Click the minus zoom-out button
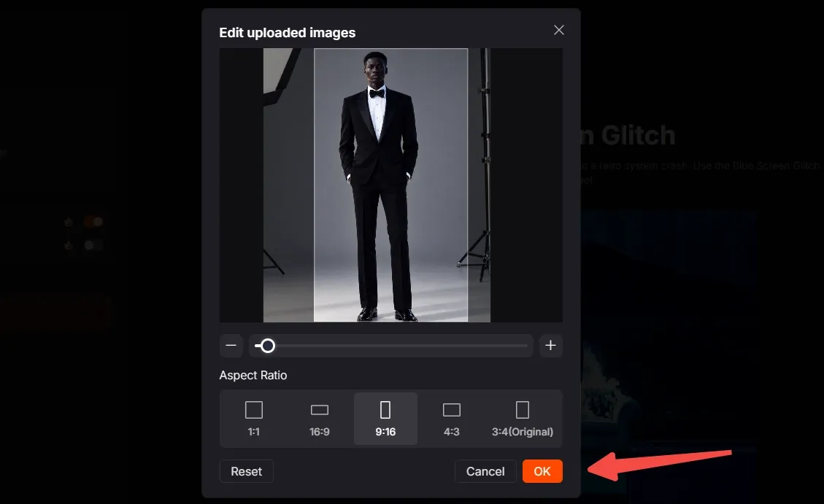 coord(231,346)
